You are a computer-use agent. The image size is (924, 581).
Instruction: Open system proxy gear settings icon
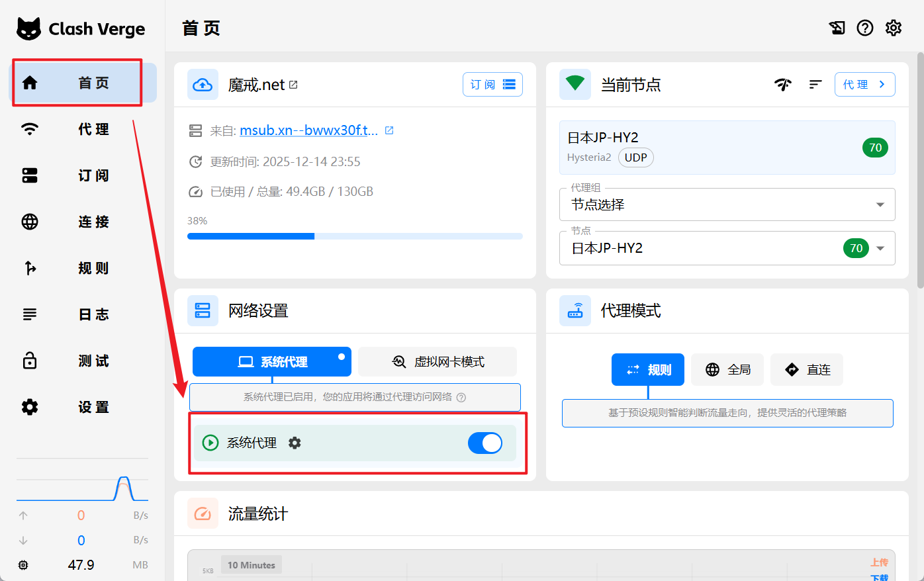point(295,443)
